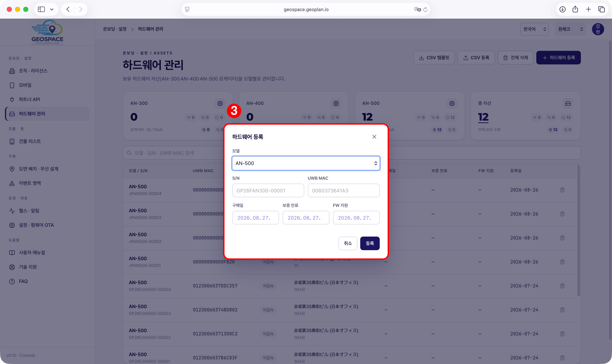Go forward in Safari
This screenshot has width=612, height=364.
coord(80,9)
